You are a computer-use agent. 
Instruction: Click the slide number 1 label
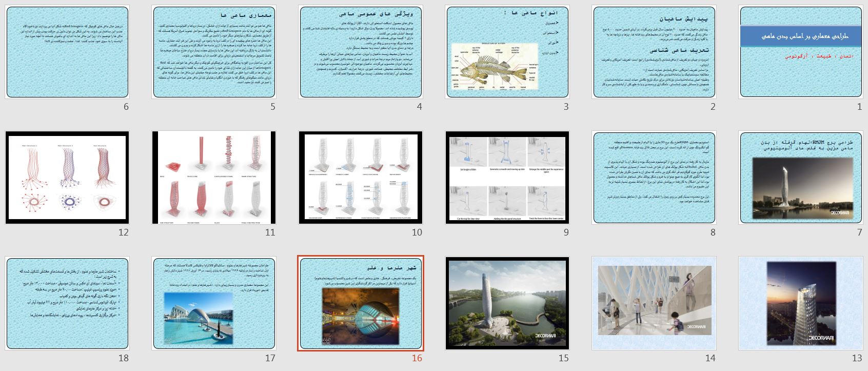(859, 107)
